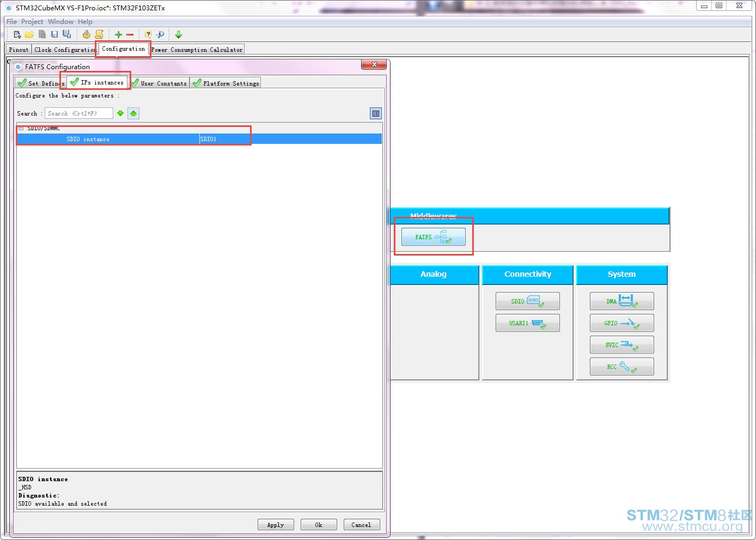Screen dimensions: 756x540
Task: Switch to the Set Defines tab
Action: 40,83
